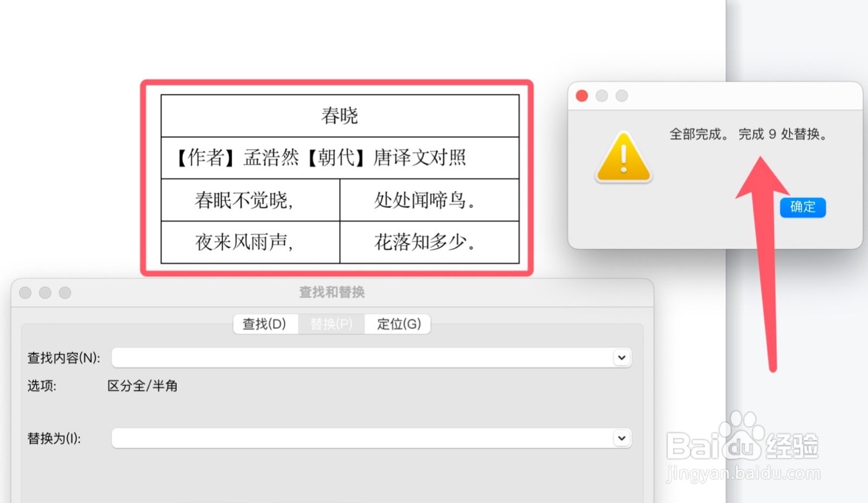Open the 定位(G) tab

[398, 324]
